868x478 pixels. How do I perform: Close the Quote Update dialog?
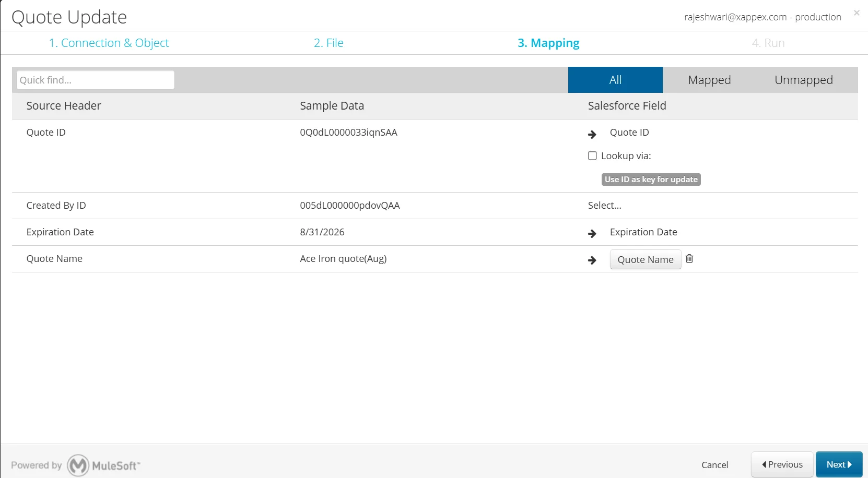point(857,13)
